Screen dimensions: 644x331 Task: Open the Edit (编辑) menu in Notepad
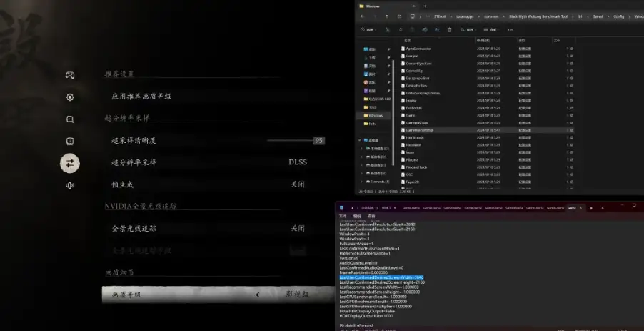(357, 216)
